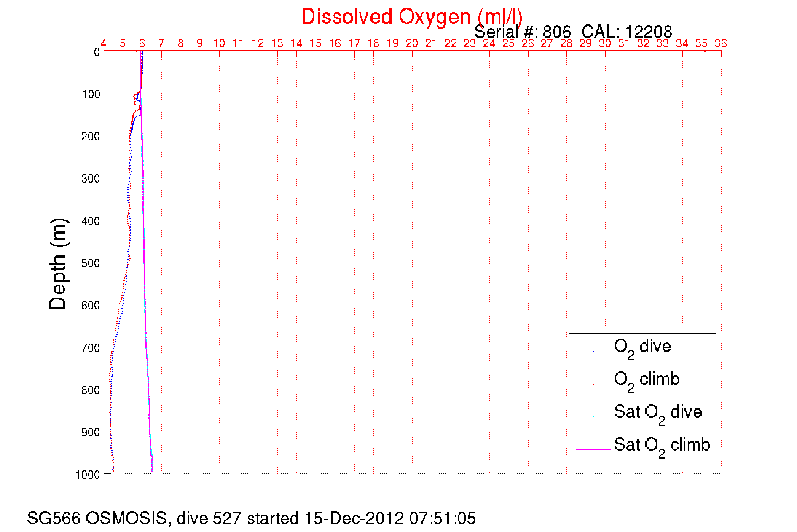Click the depth tick label 900
The image size is (797, 532).
click(91, 432)
